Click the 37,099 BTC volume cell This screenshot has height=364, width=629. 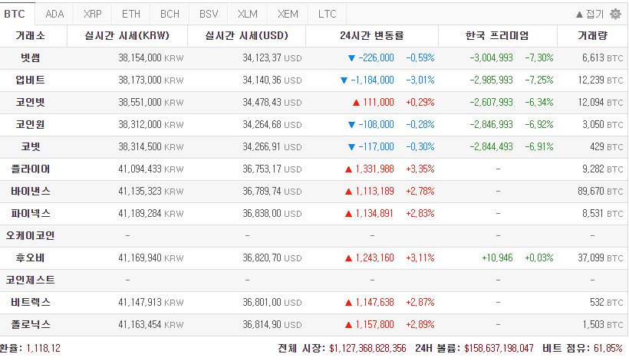601,258
